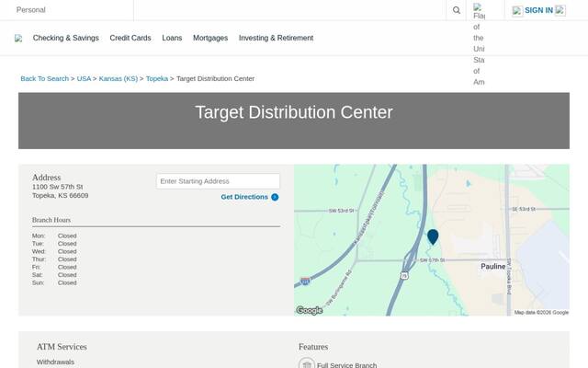The width and height of the screenshot is (588, 368).
Task: Select the Sun: Closed hours row
Action: [54, 282]
